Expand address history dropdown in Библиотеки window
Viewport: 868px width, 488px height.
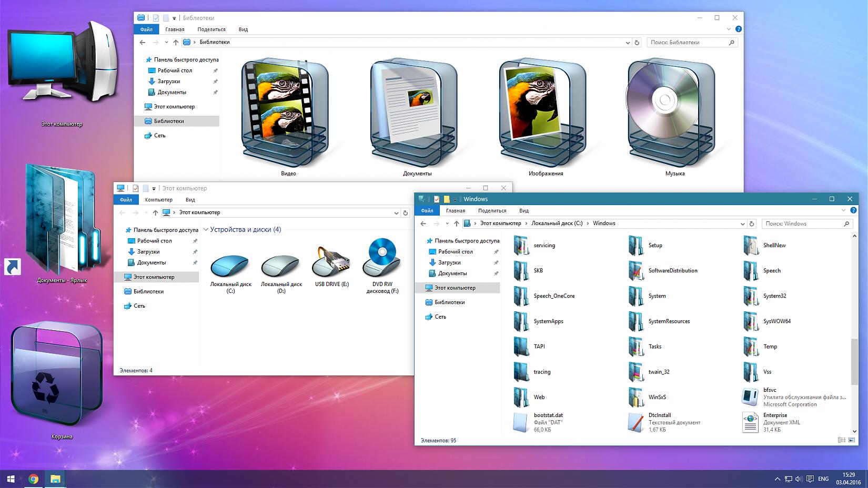(x=628, y=43)
